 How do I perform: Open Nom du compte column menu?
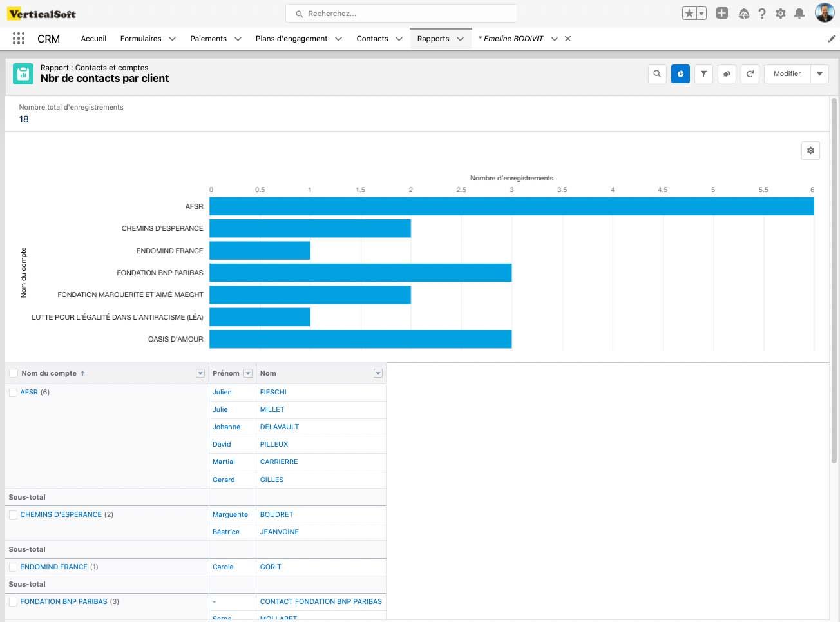tap(200, 374)
